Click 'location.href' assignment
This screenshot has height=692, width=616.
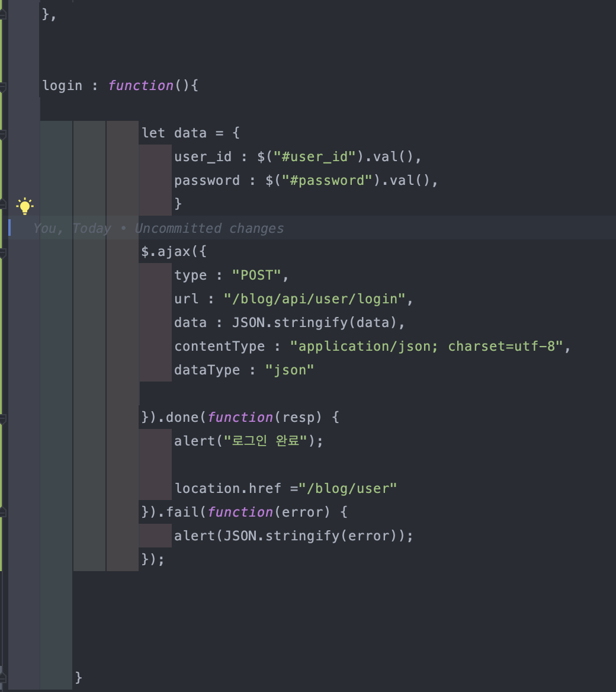tap(227, 489)
